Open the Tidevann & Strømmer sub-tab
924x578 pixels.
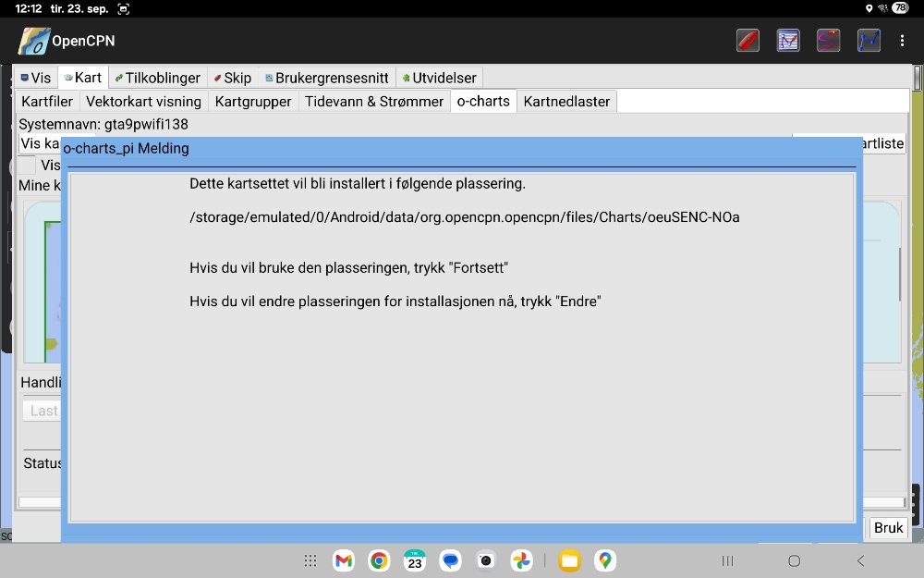coord(374,102)
